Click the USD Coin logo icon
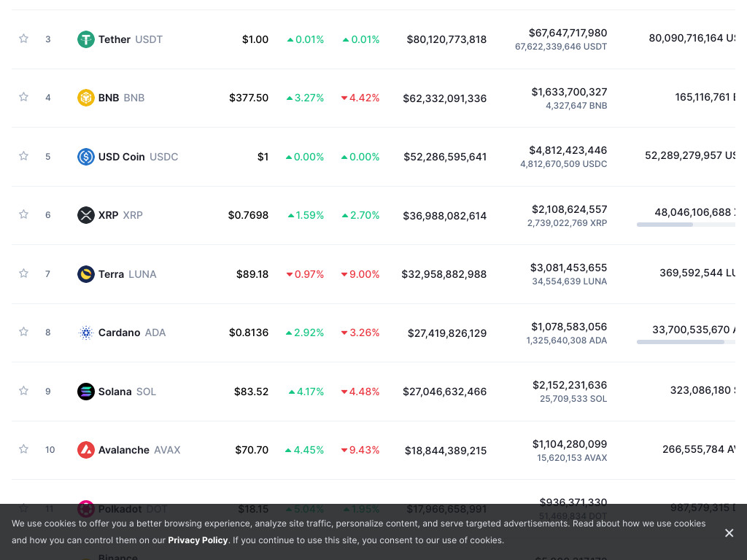Screen dimensions: 747x560 coord(86,157)
